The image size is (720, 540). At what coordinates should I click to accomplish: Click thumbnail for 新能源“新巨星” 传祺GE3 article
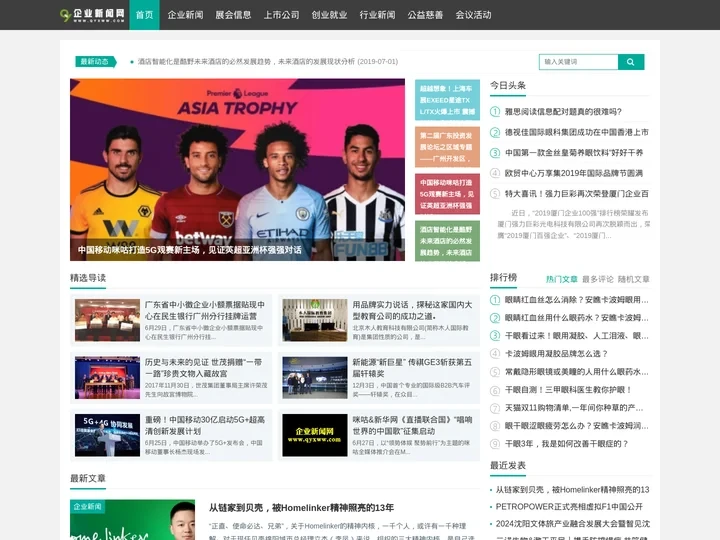pyautogui.click(x=315, y=377)
